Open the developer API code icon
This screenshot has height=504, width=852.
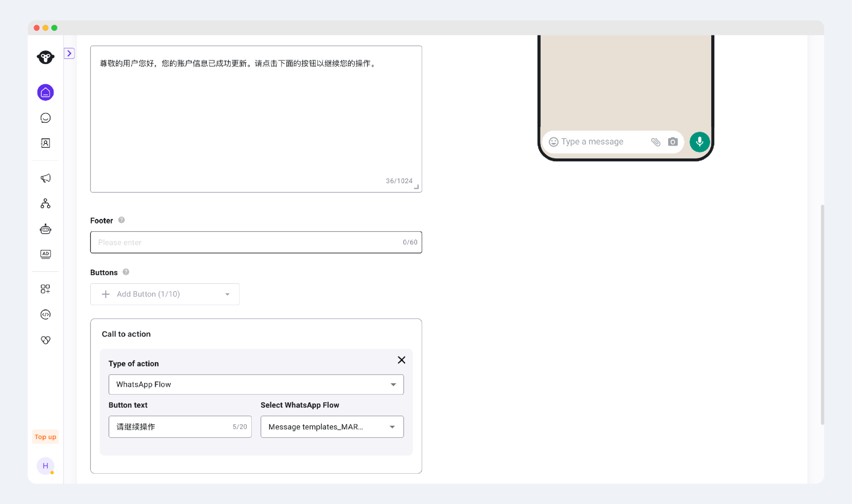45,314
